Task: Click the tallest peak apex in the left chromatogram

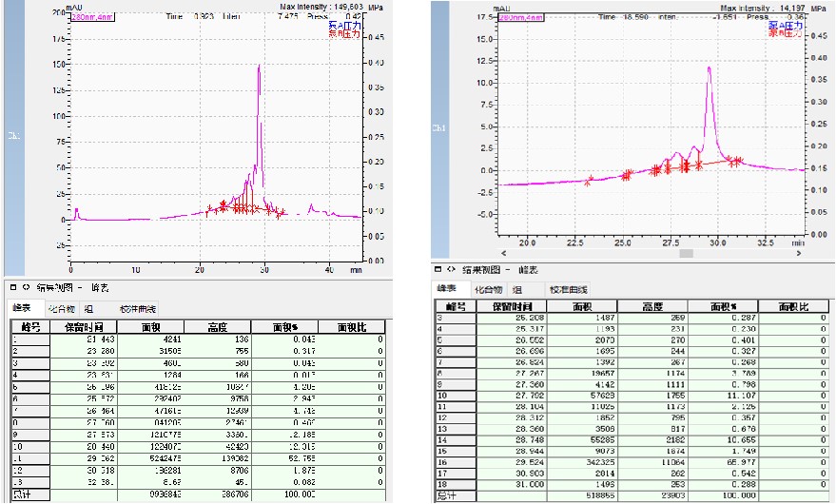Action: [x=258, y=66]
